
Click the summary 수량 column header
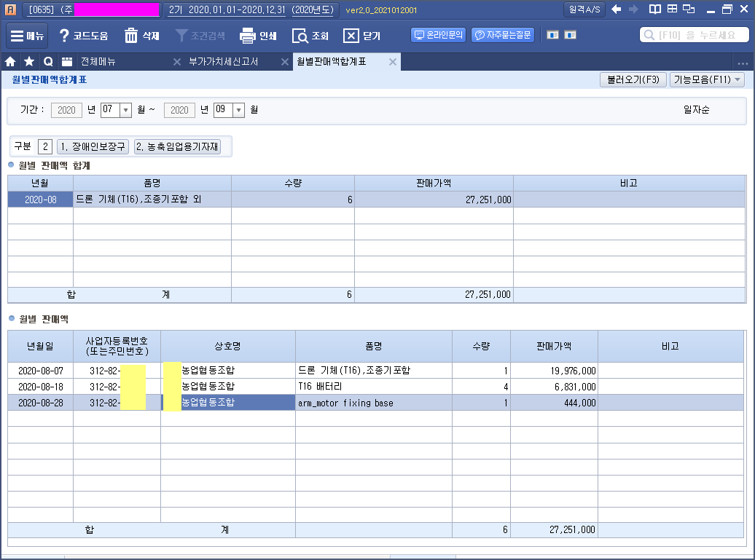[293, 183]
